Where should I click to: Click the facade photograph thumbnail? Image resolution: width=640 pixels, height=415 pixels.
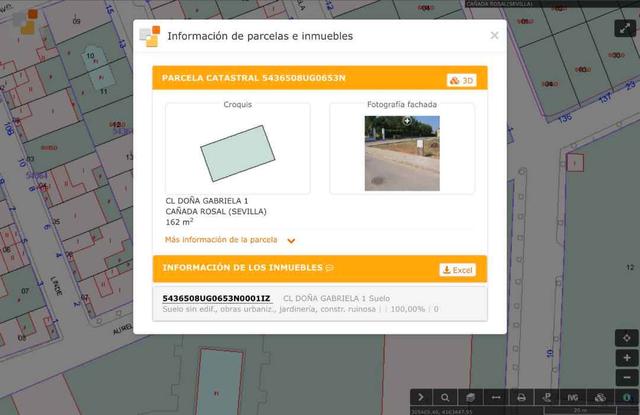(x=401, y=153)
